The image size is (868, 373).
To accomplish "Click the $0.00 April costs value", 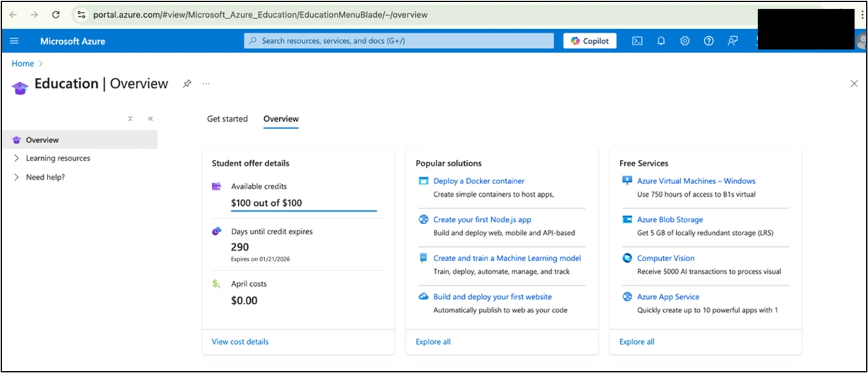I will (x=244, y=301).
